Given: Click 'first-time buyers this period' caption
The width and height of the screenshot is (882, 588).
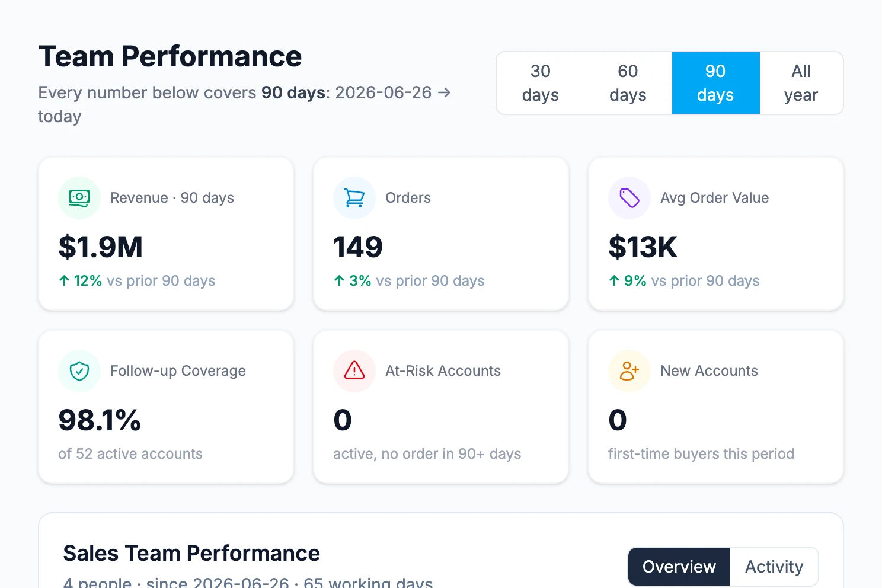Looking at the screenshot, I should pyautogui.click(x=701, y=454).
